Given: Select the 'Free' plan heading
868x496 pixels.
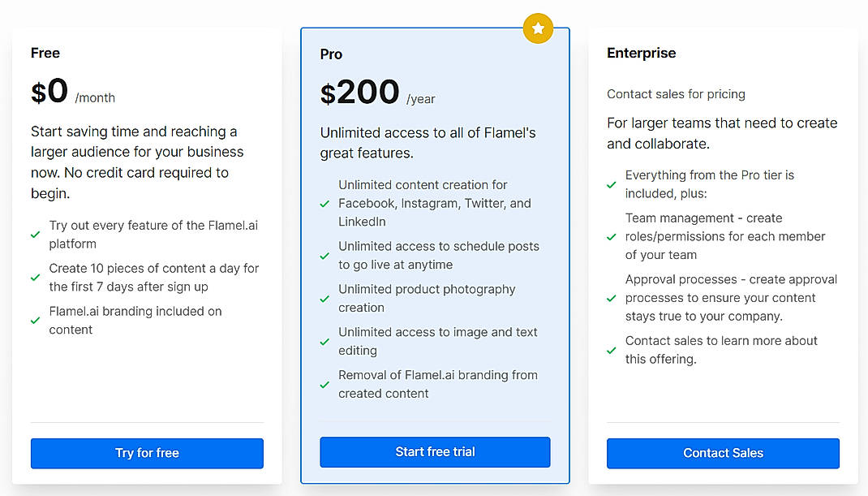Looking at the screenshot, I should point(45,53).
